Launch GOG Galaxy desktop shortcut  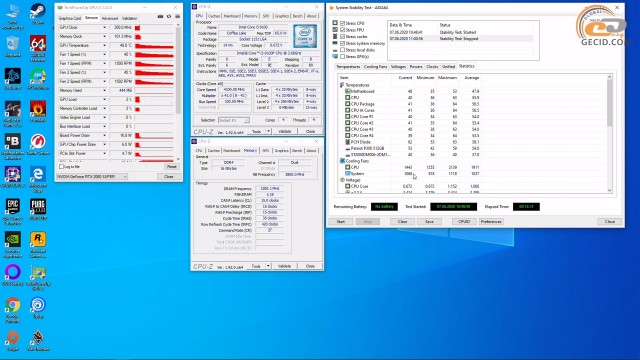pyautogui.click(x=13, y=274)
